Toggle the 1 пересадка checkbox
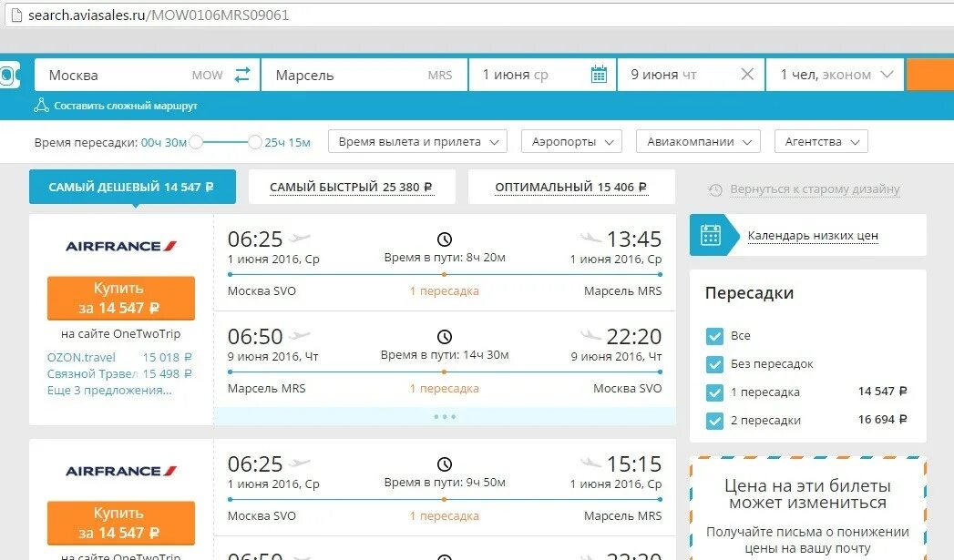Screen dimensions: 954x560 point(714,392)
